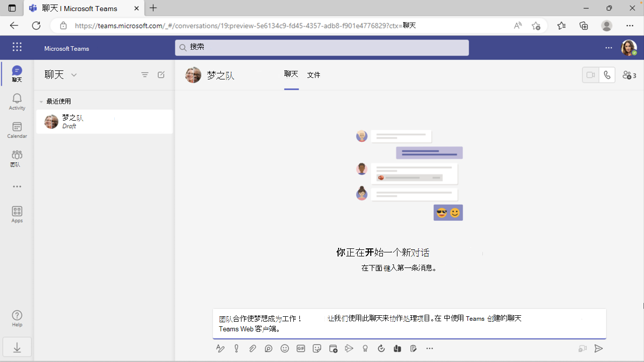Select the browser tab 聊天 | Microsoft Teams
The image size is (644, 362).
pos(83,8)
